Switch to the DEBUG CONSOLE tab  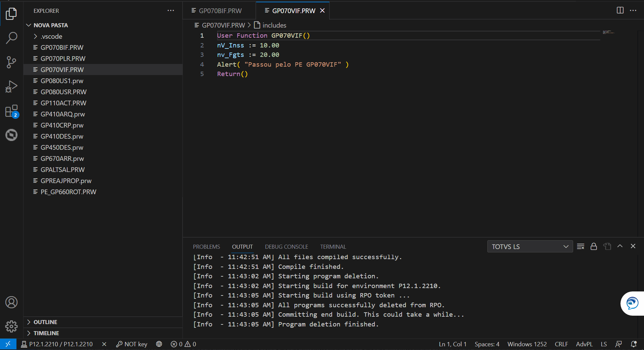[x=286, y=247]
